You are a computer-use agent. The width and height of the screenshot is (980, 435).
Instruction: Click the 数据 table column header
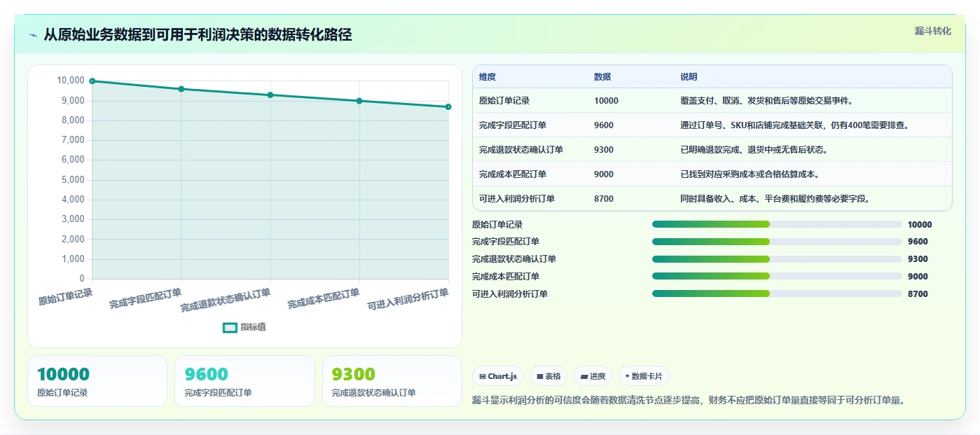(602, 77)
